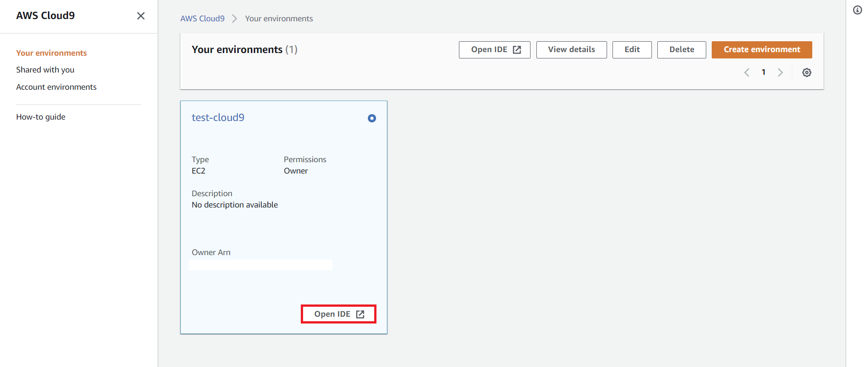Select Your environments in sidebar
Image resolution: width=868 pixels, height=367 pixels.
pos(51,53)
